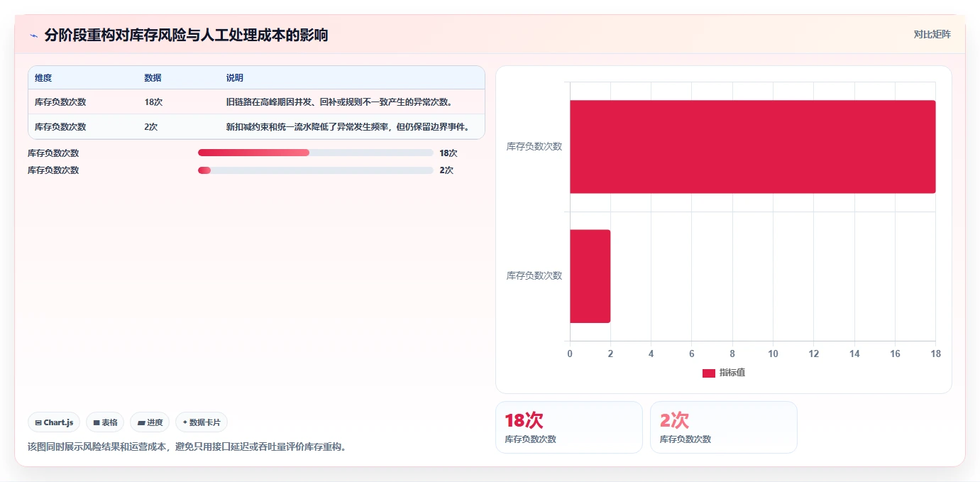
Task: Click the chart title 分阶段重构对库存风险与人工处理成本的影响
Action: pyautogui.click(x=186, y=35)
